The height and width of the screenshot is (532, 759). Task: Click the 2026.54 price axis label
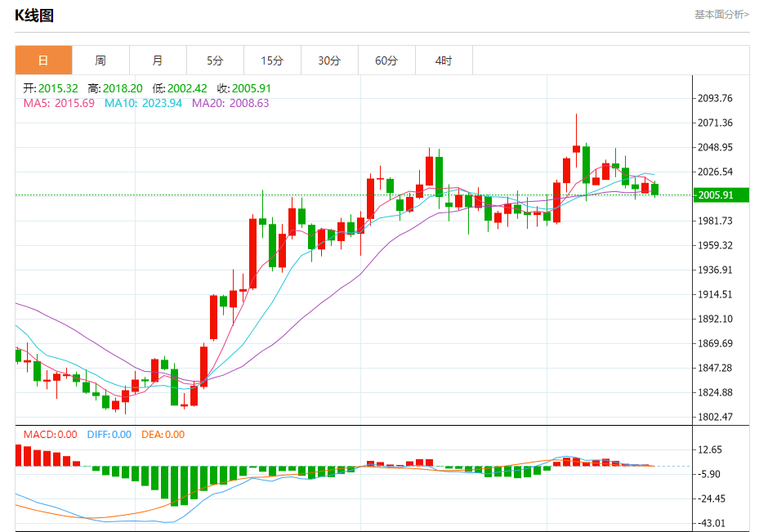pos(715,172)
